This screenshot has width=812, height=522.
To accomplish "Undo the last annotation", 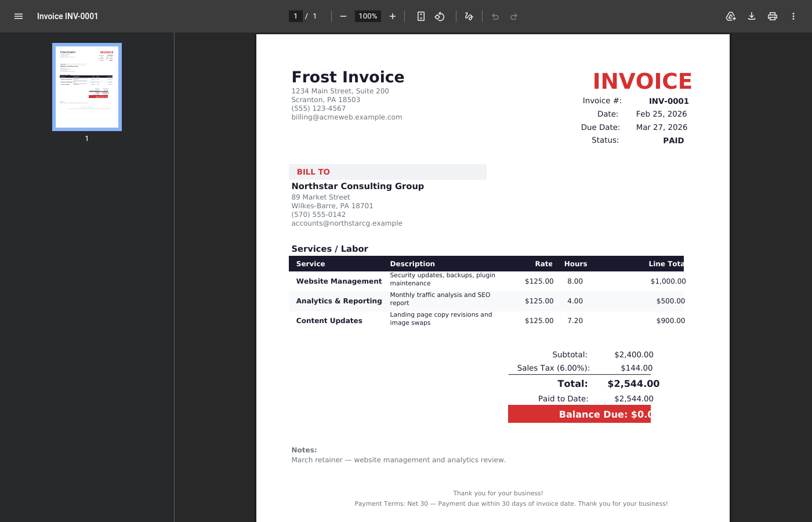I will click(495, 16).
